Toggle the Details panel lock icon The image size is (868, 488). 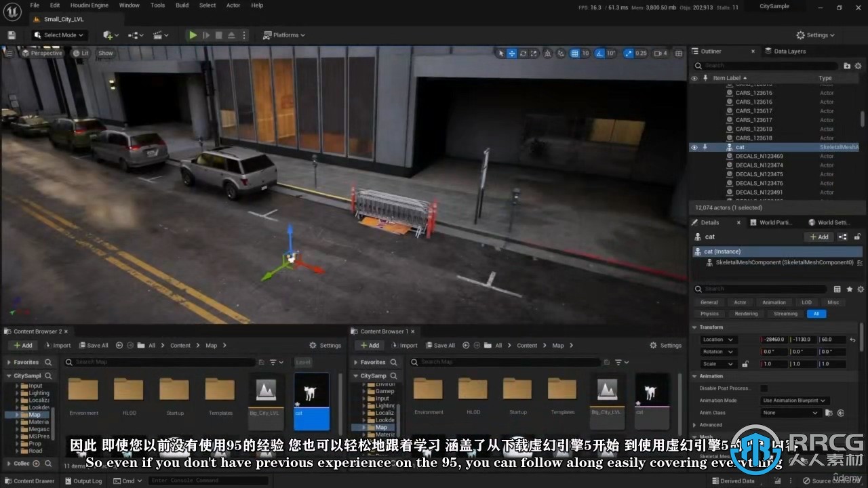(x=857, y=237)
